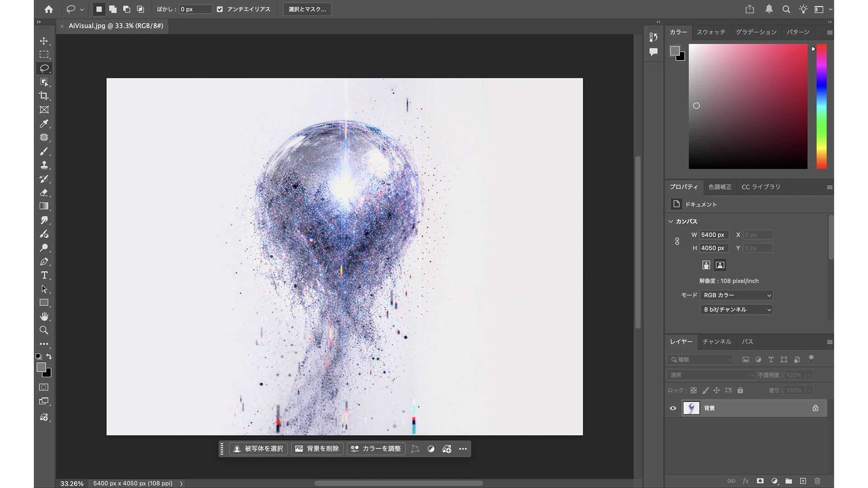Screen dimensions: 868x488
Task: Choose Intersect with Selection mode
Action: point(141,9)
